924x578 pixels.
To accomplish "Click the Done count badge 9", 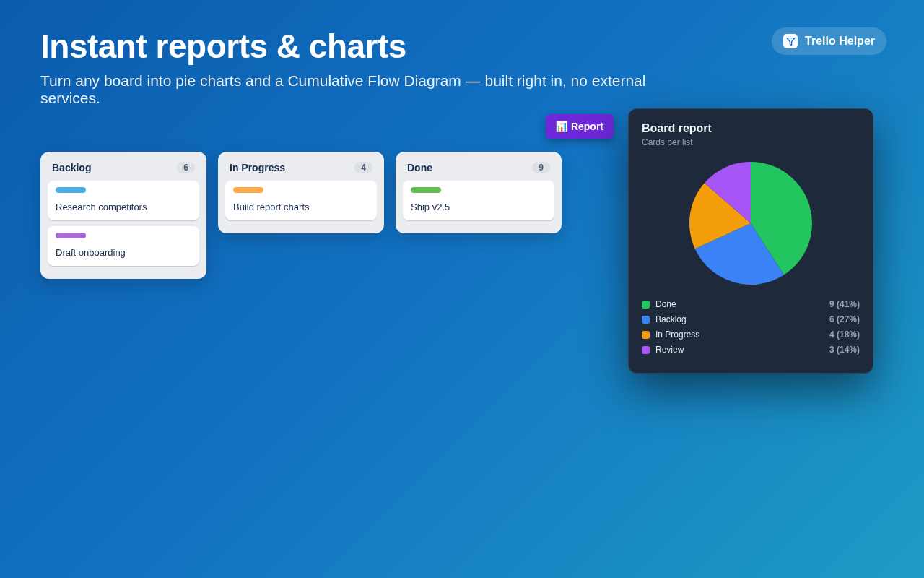I will (541, 168).
